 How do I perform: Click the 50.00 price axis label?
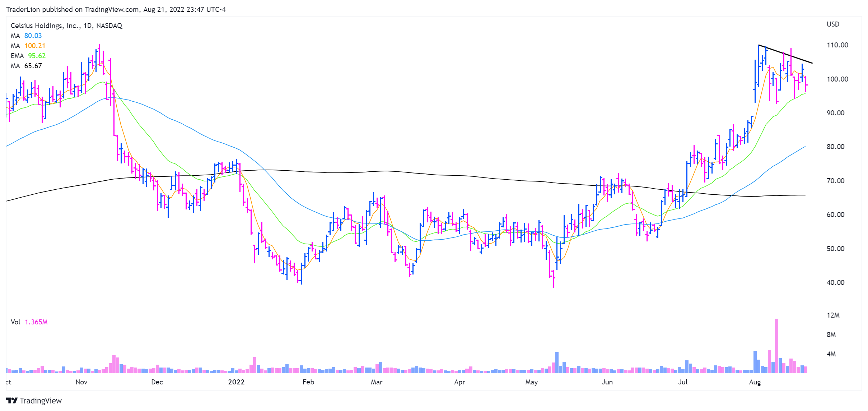coord(836,249)
